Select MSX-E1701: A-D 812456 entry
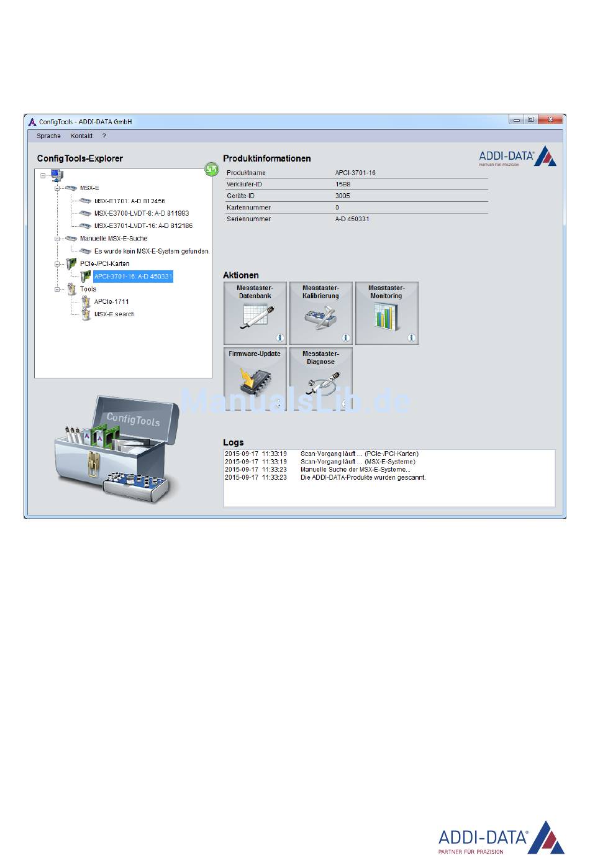The image size is (590, 868). [130, 201]
